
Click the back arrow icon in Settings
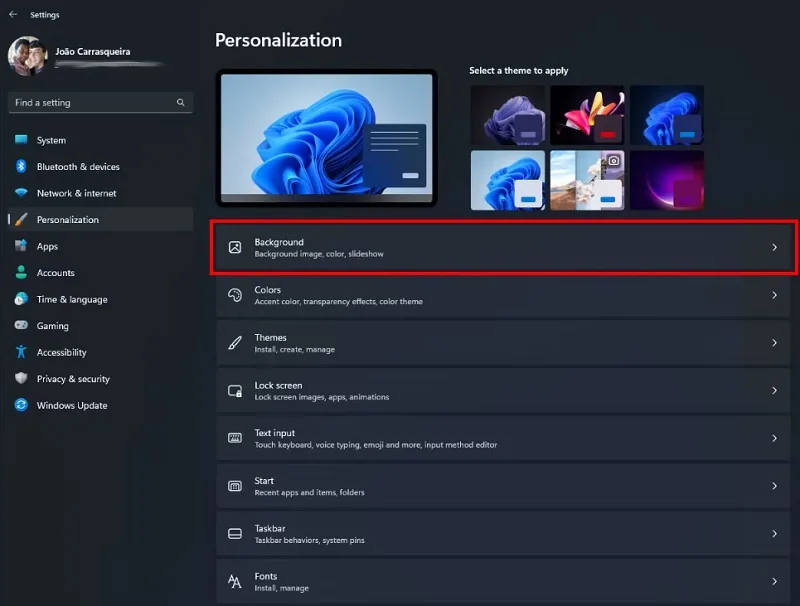pyautogui.click(x=13, y=14)
